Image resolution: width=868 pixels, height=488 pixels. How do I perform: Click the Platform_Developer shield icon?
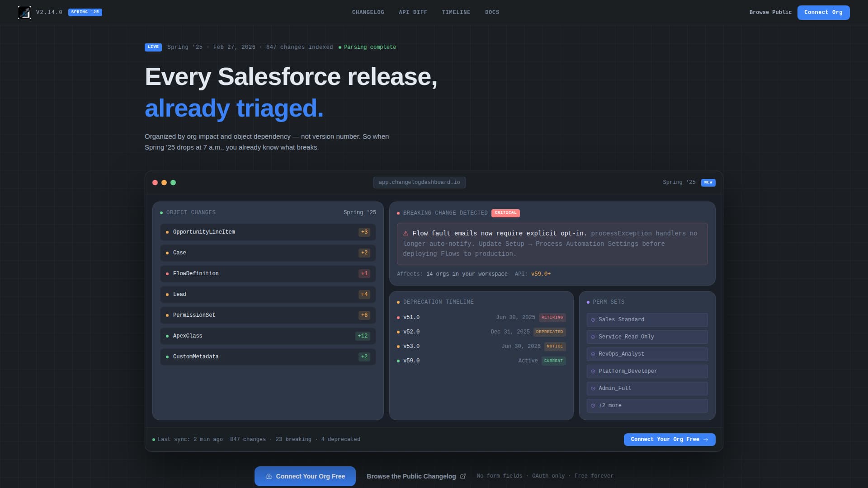pos(593,371)
